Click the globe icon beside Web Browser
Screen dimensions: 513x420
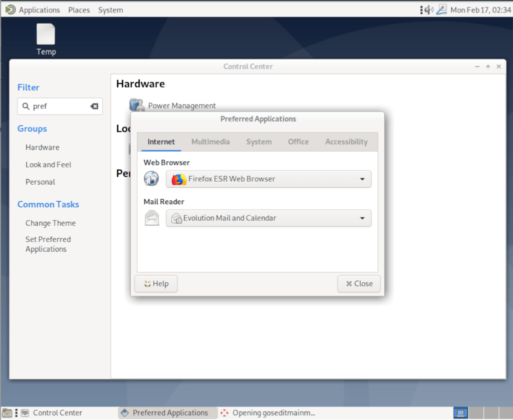(151, 178)
